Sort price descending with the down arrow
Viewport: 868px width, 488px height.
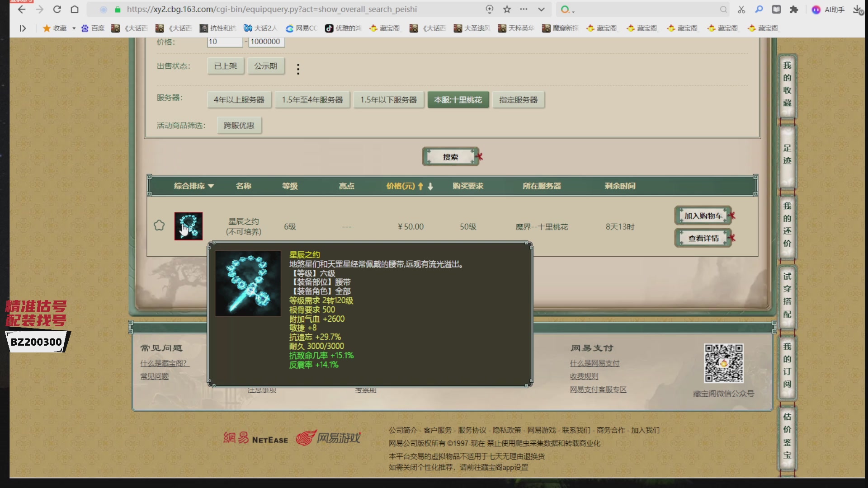pos(430,186)
